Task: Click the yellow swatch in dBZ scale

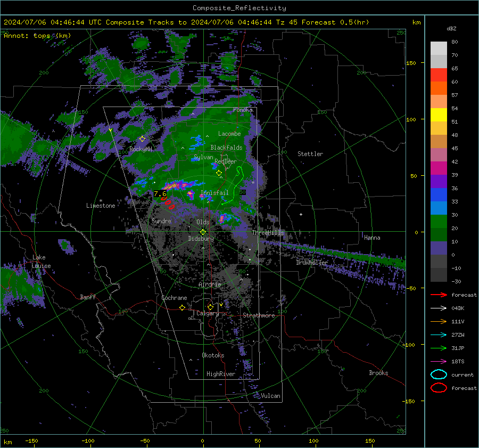Action: click(439, 115)
